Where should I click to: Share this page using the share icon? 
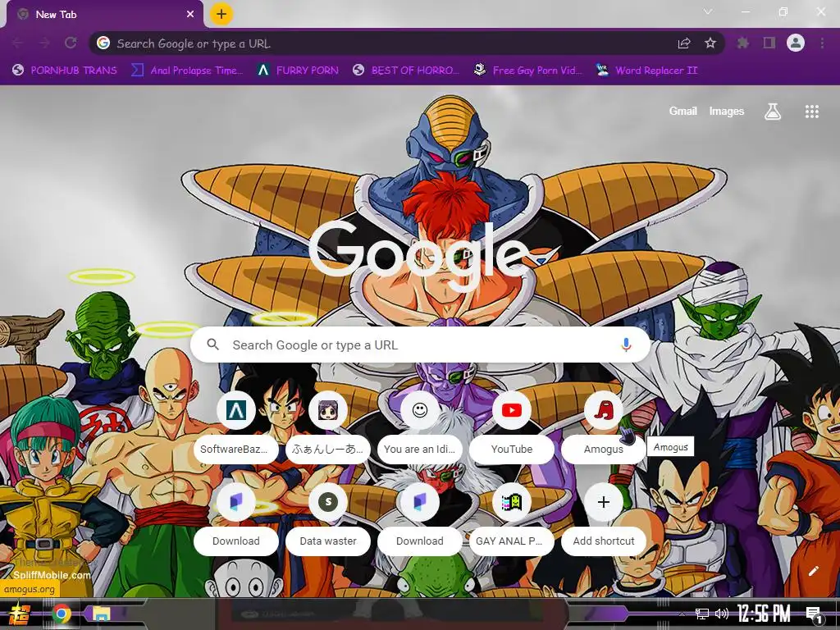coord(684,43)
